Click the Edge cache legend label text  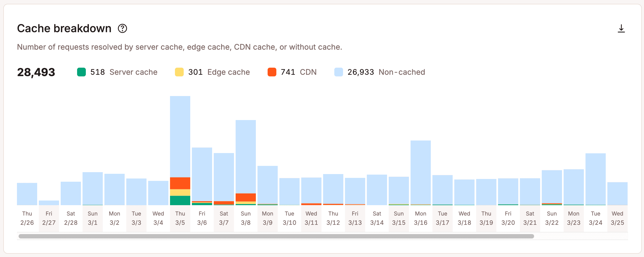click(x=229, y=72)
